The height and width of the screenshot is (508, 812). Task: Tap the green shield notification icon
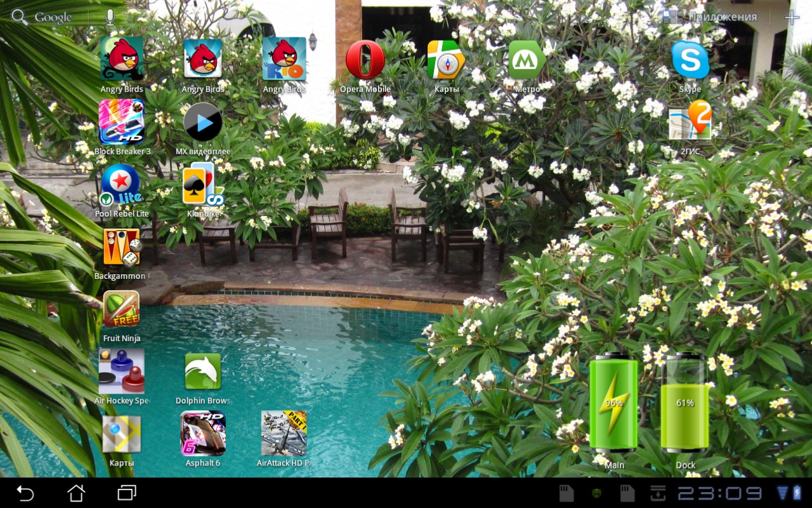[597, 493]
